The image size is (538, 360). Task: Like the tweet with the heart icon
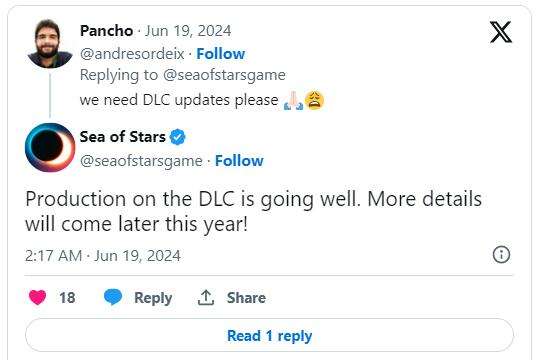coord(37,297)
